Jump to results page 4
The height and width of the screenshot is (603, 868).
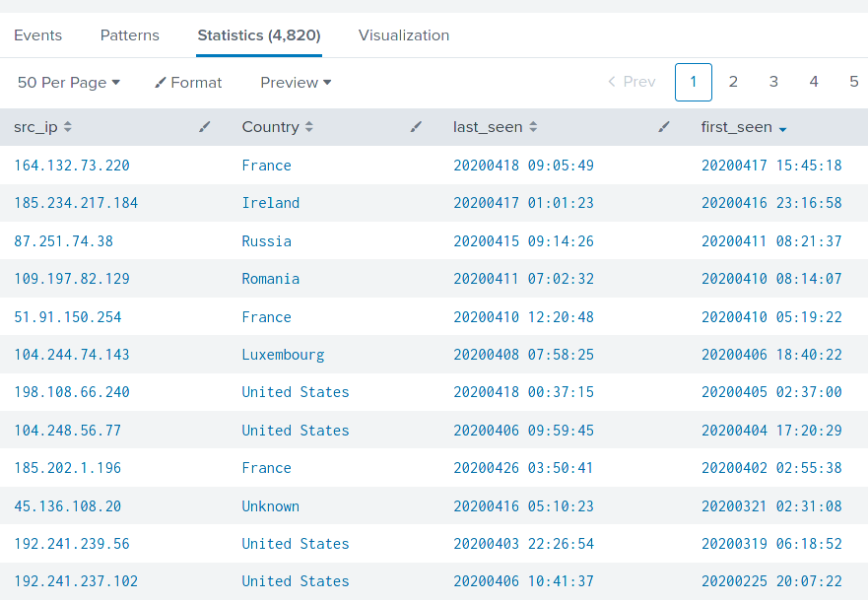[x=814, y=82]
